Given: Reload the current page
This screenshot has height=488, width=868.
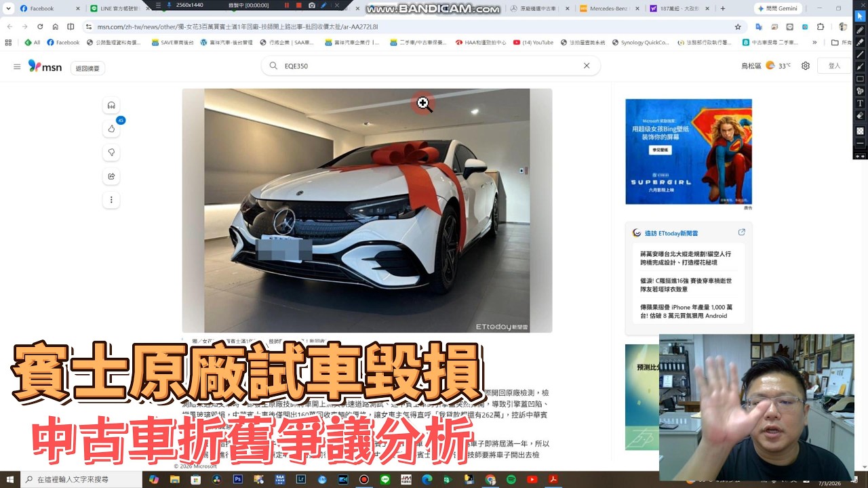Looking at the screenshot, I should click(x=40, y=26).
